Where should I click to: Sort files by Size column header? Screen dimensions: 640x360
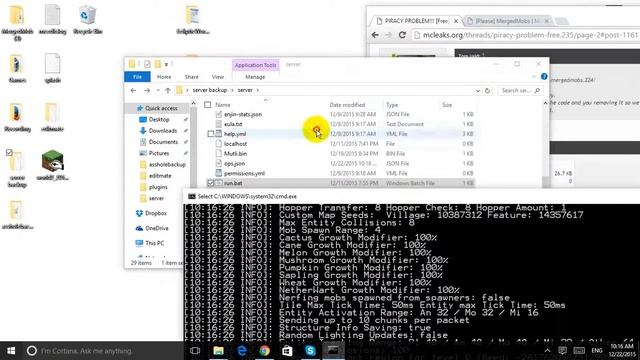447,105
